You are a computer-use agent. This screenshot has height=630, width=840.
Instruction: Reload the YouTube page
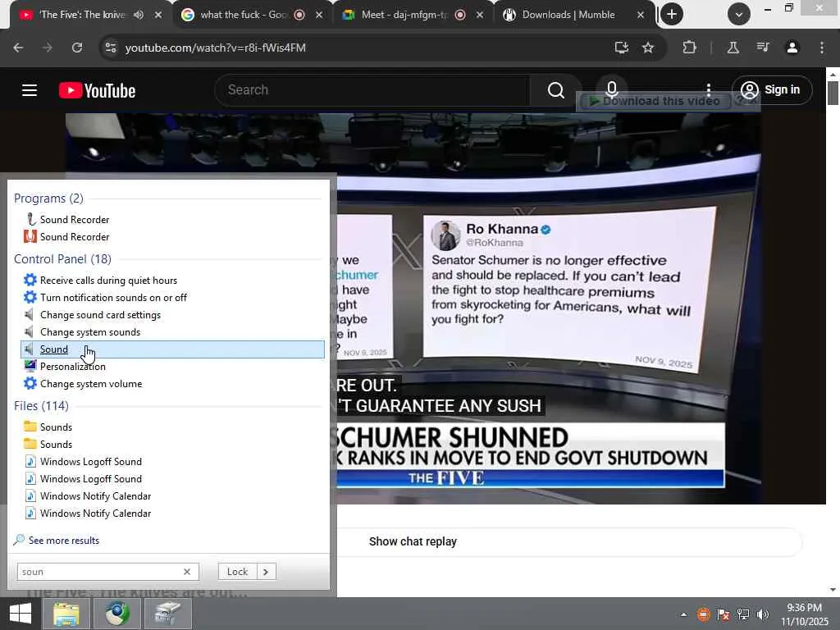click(x=77, y=48)
